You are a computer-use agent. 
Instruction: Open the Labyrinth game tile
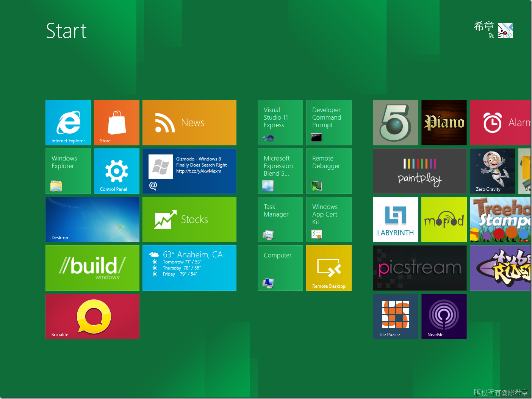pyautogui.click(x=396, y=220)
